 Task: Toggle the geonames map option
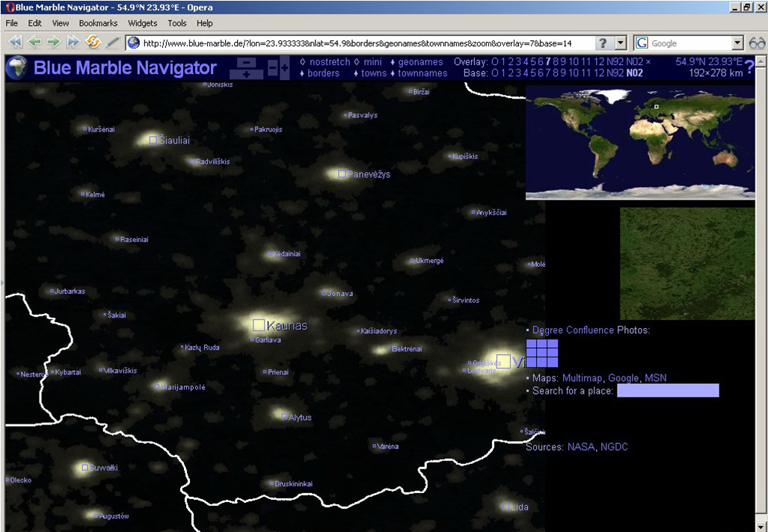[x=420, y=62]
